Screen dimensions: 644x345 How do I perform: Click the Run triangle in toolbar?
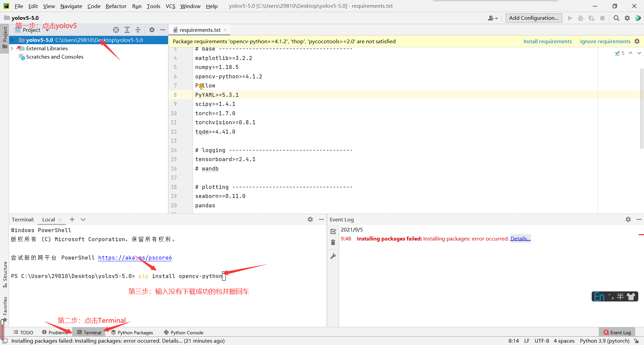570,18
